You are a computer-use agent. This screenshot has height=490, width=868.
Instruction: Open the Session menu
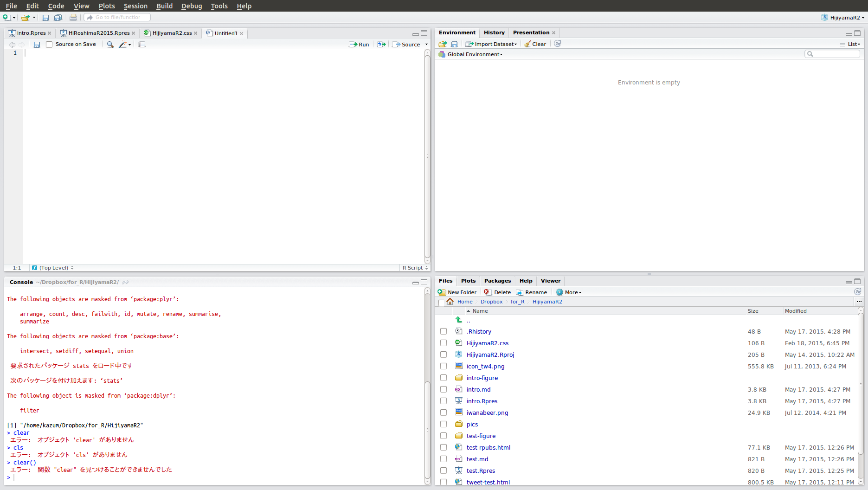click(135, 6)
